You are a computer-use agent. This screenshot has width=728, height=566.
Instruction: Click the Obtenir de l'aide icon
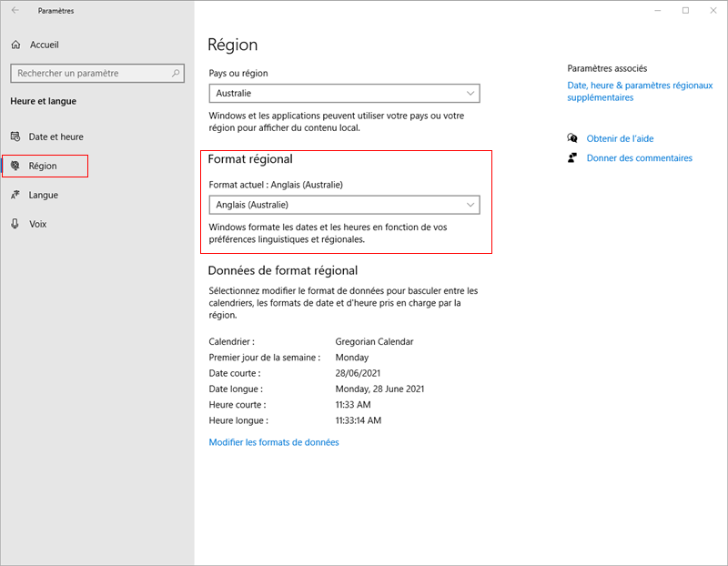click(572, 138)
